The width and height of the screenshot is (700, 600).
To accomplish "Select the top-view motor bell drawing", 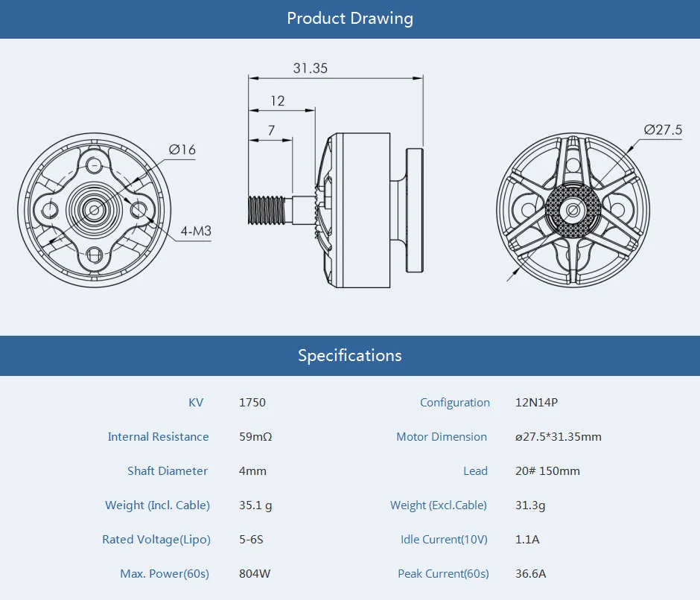I will 573,210.
